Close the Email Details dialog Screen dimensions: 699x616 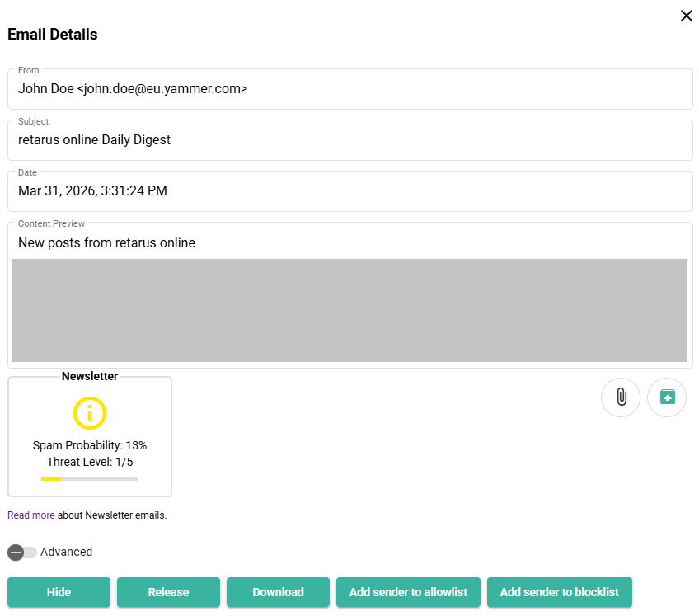tap(686, 16)
